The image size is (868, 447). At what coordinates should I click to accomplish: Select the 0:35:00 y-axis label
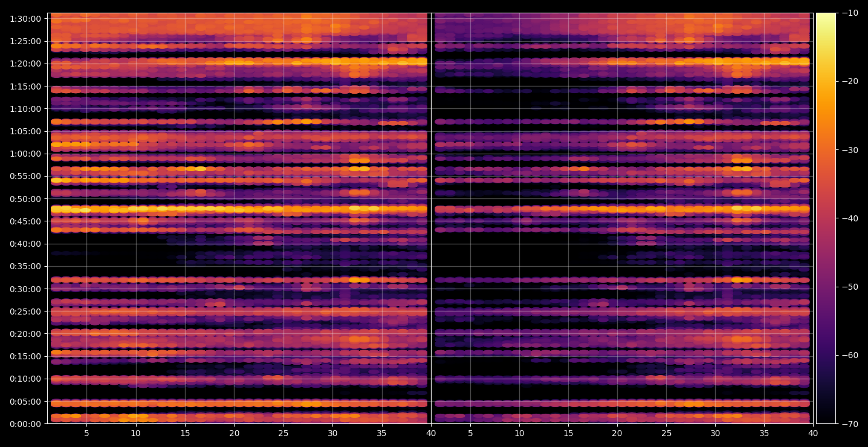[25, 266]
